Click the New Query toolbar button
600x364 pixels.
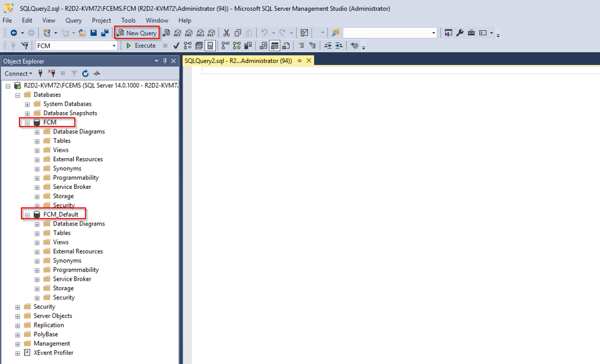coord(137,33)
